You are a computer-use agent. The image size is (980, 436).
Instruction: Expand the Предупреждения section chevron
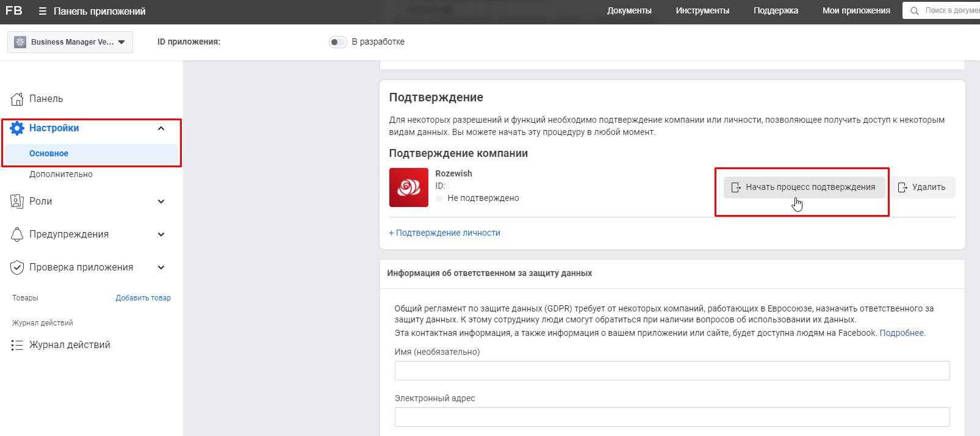tap(161, 234)
